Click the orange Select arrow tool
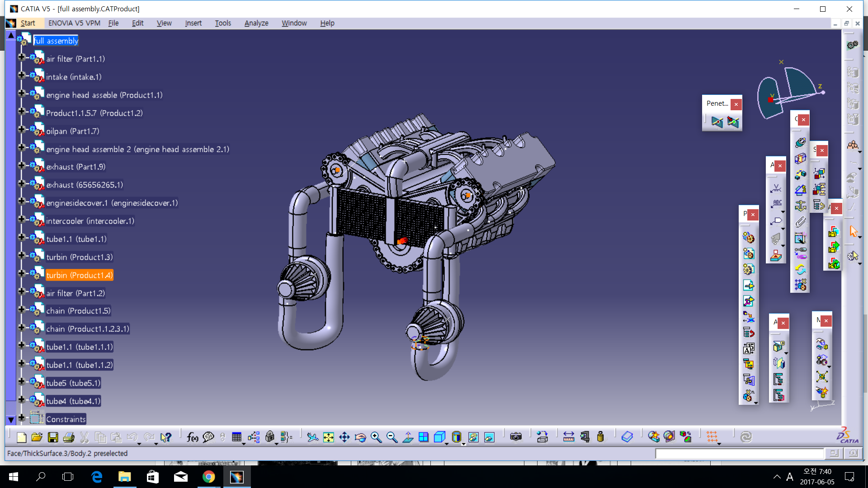 853,231
